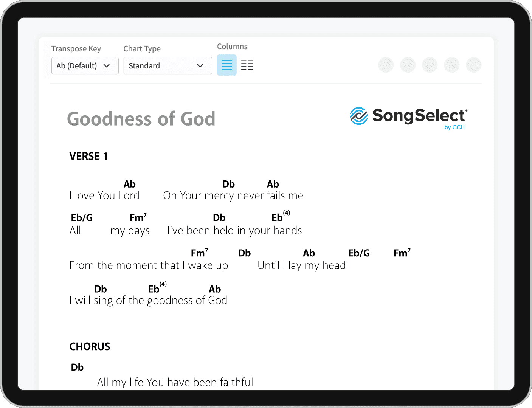Click the lyric 'I will sing of the goodness of God'
532x408 pixels.
click(x=148, y=300)
